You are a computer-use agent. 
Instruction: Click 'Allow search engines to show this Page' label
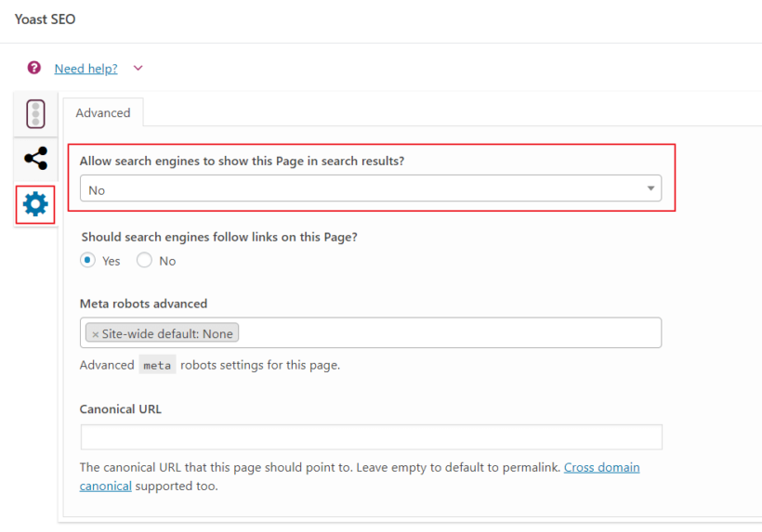[242, 162]
